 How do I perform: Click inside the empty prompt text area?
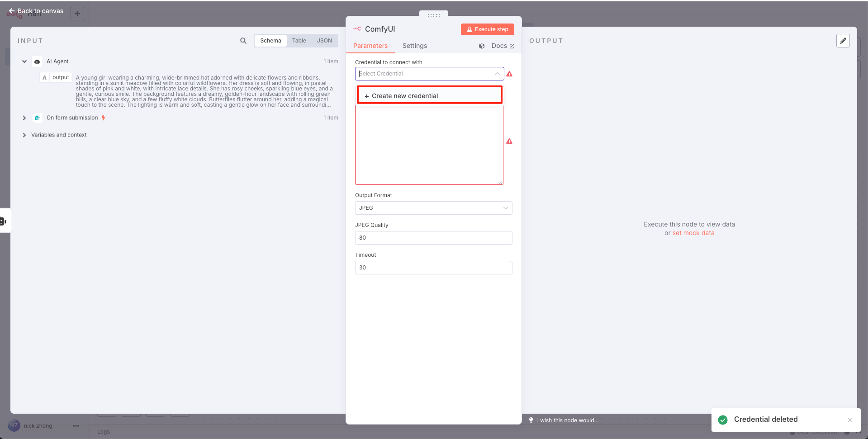(429, 145)
